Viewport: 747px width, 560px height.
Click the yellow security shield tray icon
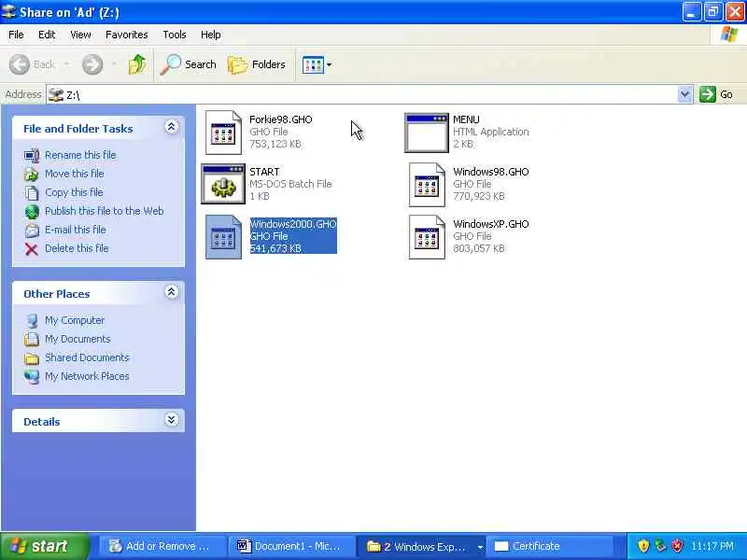coord(643,546)
